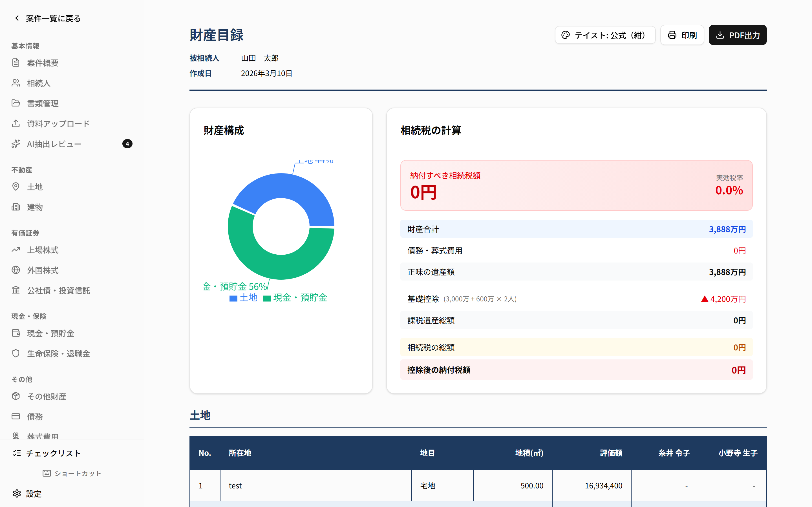Open the テイスト:公式（紺） theme selector
Image resolution: width=812 pixels, height=507 pixels.
pos(605,35)
